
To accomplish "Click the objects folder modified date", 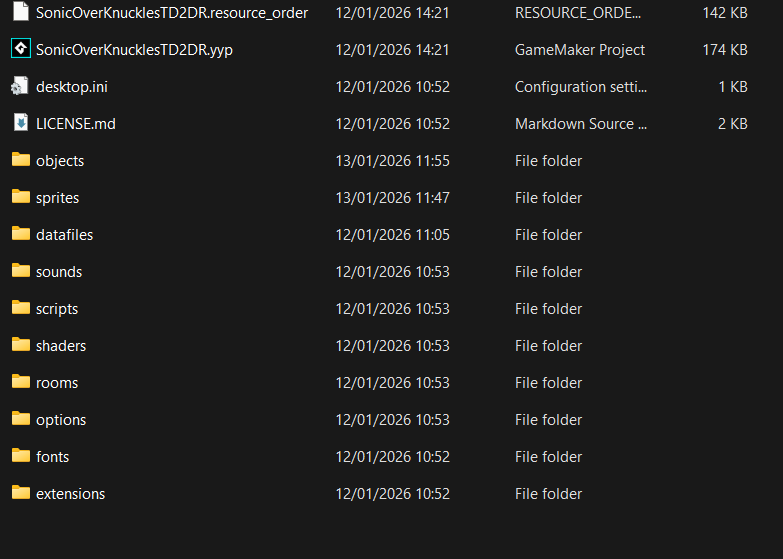I will pyautogui.click(x=393, y=161).
